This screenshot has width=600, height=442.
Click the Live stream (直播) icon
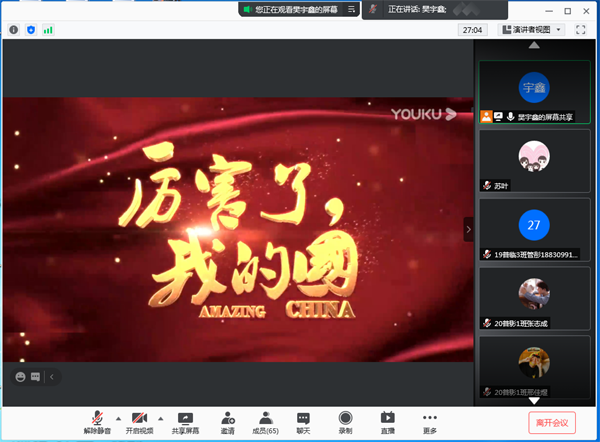click(x=387, y=422)
